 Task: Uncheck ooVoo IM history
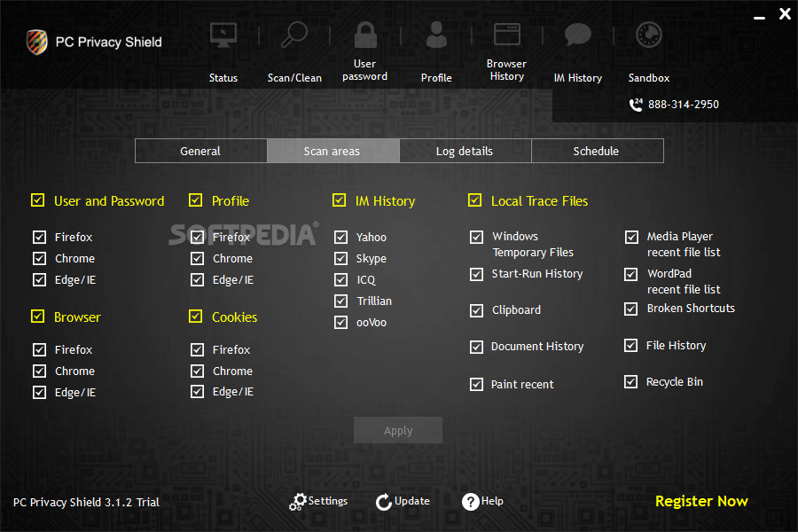(341, 322)
